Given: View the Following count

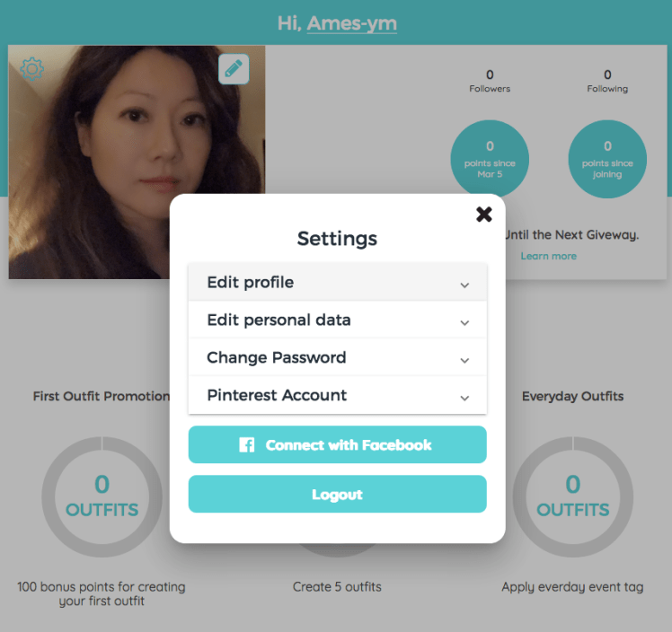Looking at the screenshot, I should [607, 81].
